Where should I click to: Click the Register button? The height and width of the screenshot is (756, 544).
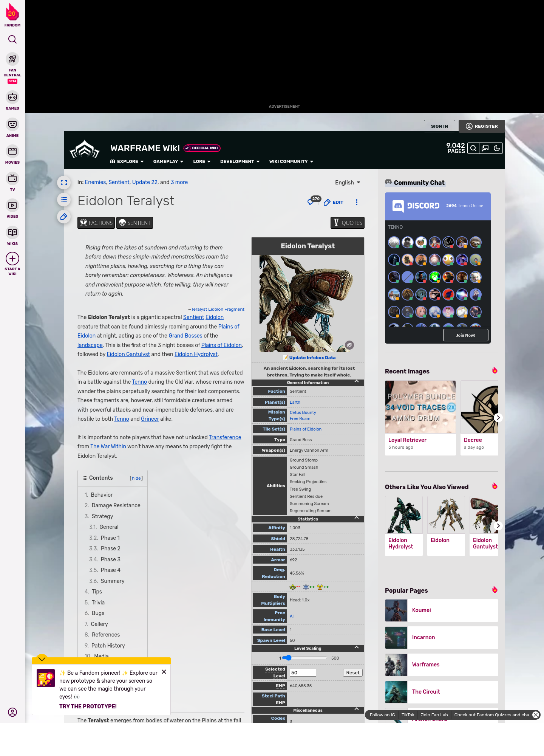click(482, 126)
